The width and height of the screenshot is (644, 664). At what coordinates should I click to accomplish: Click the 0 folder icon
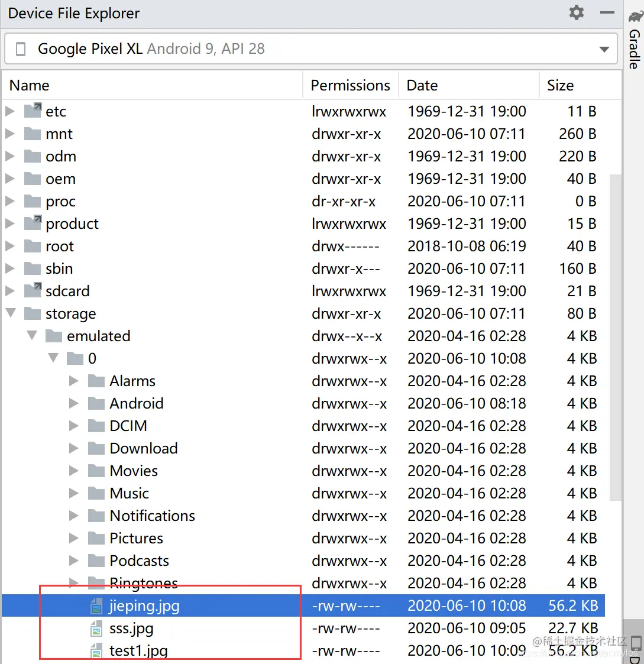[x=75, y=358]
